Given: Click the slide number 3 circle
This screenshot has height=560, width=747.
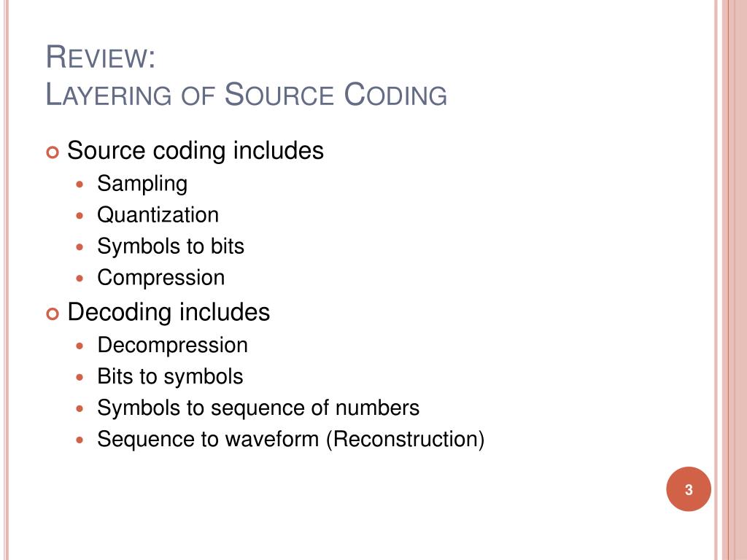Looking at the screenshot, I should [x=689, y=489].
